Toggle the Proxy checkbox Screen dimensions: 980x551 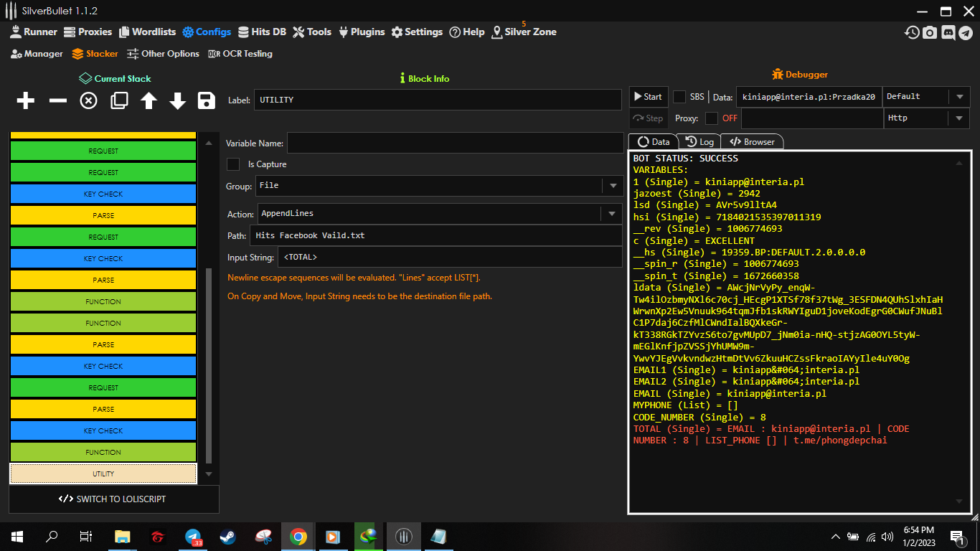tap(712, 118)
